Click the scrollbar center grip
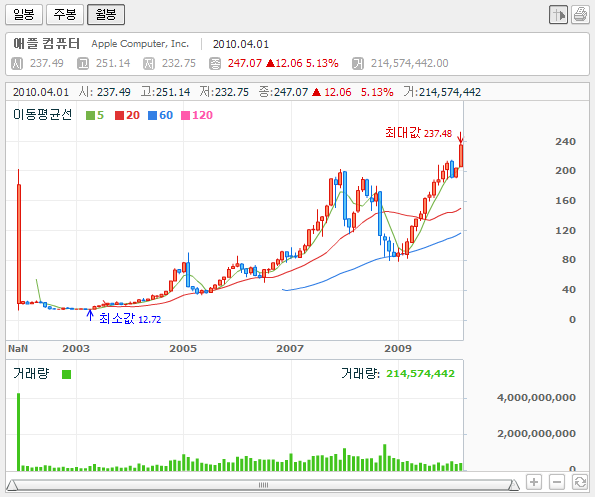The height and width of the screenshot is (497, 596). pyautogui.click(x=263, y=485)
